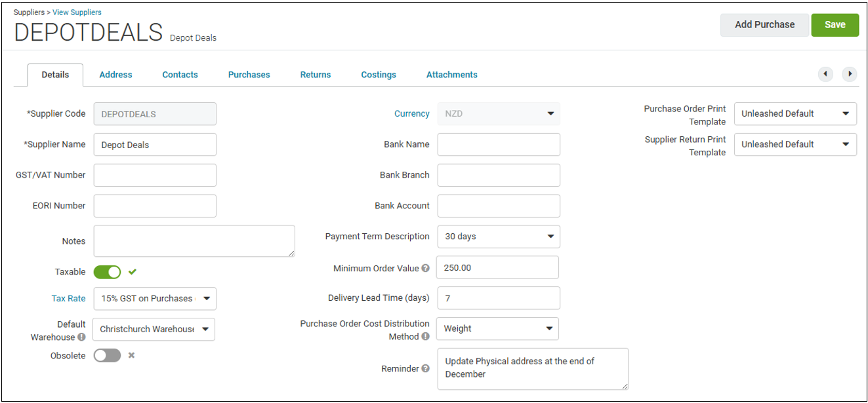Screen dimensions: 868x403
Task: Switch to the Costings tab
Action: [379, 74]
